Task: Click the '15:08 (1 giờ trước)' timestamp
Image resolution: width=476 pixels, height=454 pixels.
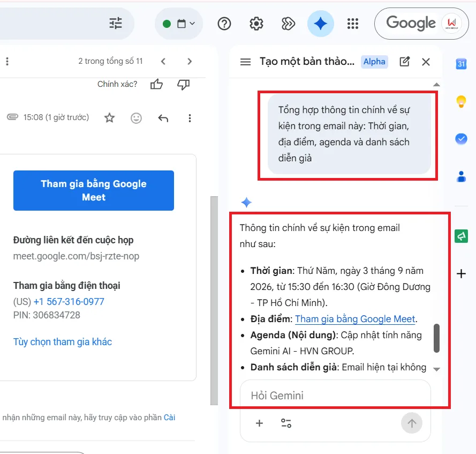Action: click(x=56, y=117)
